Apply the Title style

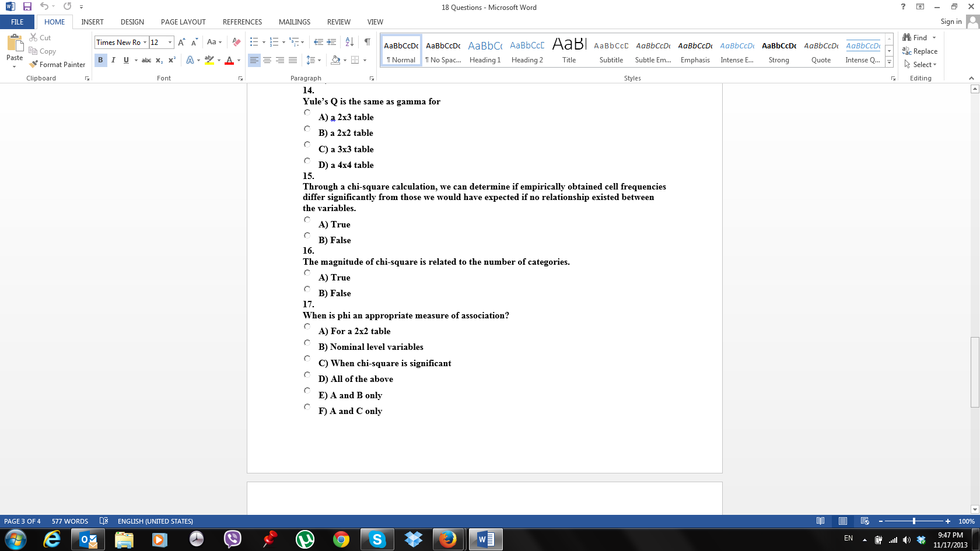click(569, 51)
